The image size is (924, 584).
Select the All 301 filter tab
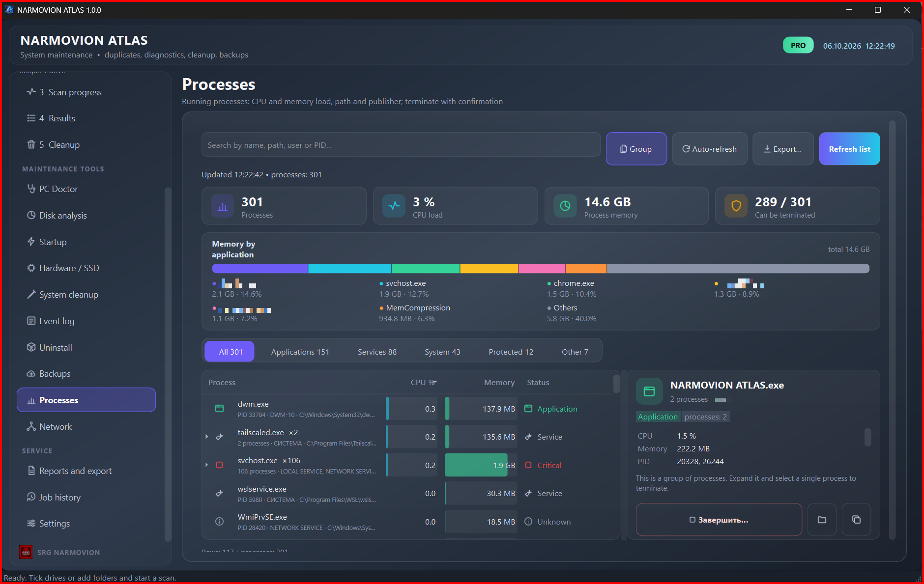[x=230, y=352]
